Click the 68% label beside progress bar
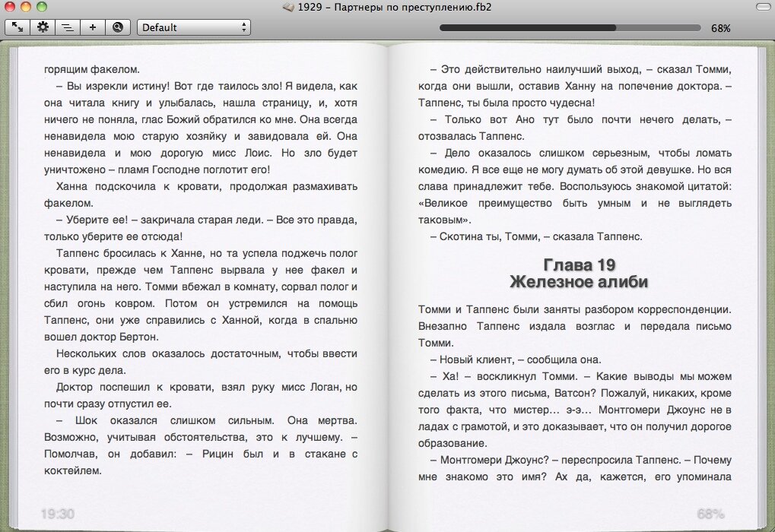Image resolution: width=775 pixels, height=532 pixels. click(x=720, y=28)
